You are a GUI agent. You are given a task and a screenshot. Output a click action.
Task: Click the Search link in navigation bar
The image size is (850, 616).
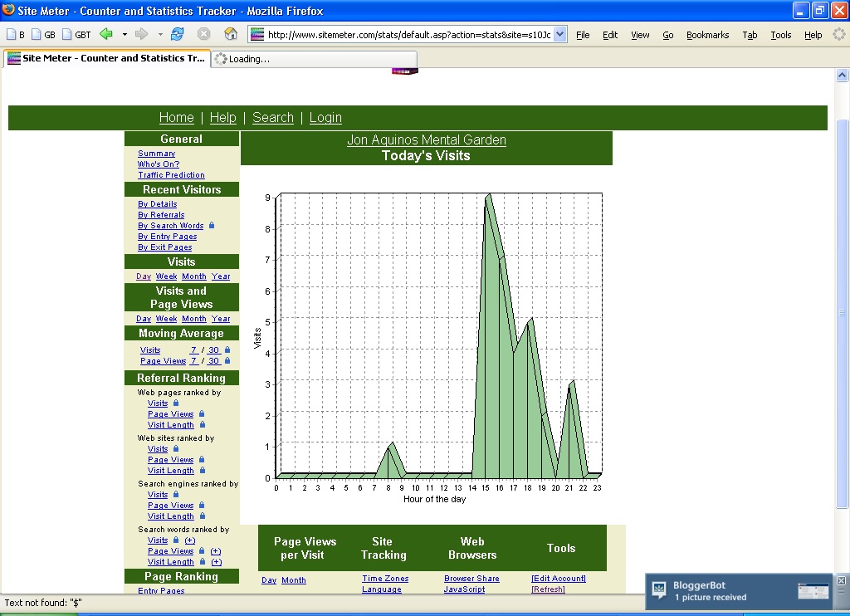[x=272, y=118]
